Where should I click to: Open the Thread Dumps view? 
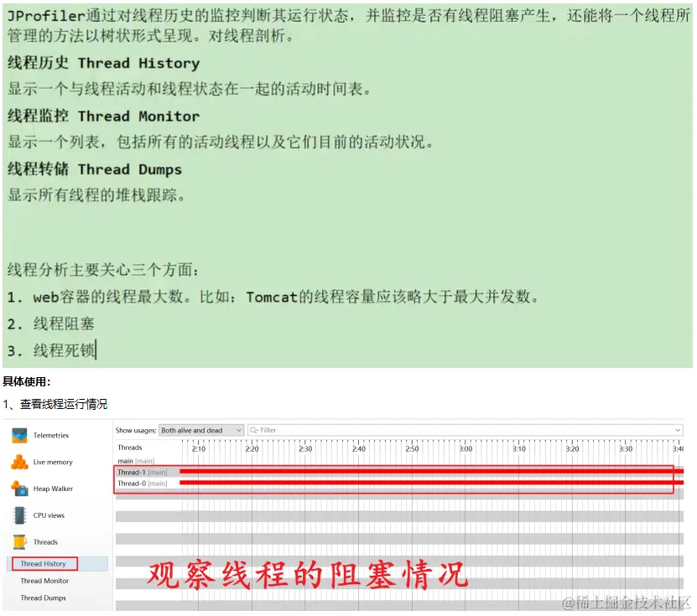[43, 598]
